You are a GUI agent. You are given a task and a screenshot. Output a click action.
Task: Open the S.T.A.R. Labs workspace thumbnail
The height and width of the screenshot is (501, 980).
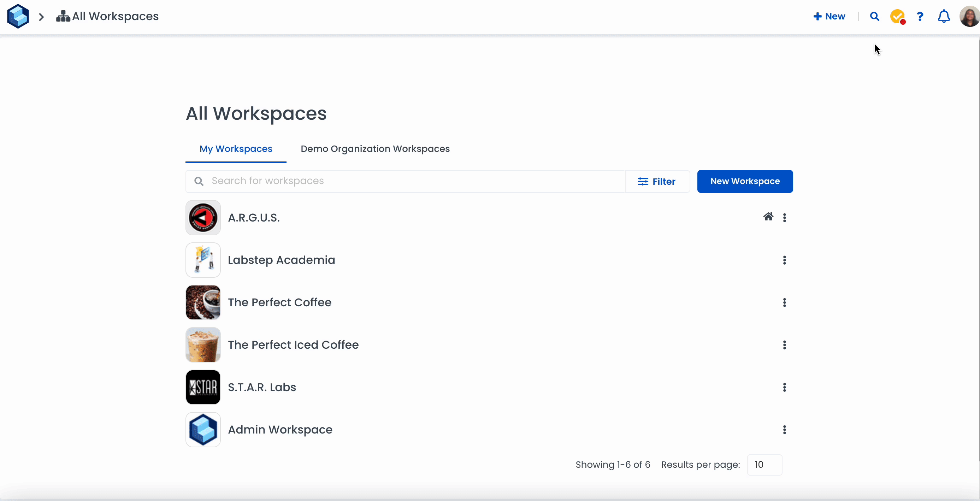pyautogui.click(x=203, y=387)
